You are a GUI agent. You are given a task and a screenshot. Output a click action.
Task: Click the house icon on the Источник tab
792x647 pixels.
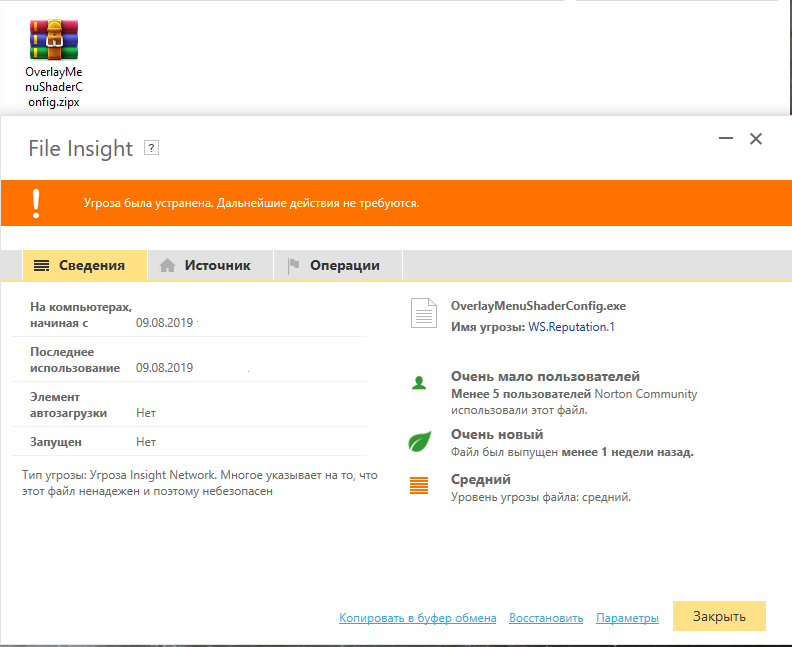coord(167,265)
